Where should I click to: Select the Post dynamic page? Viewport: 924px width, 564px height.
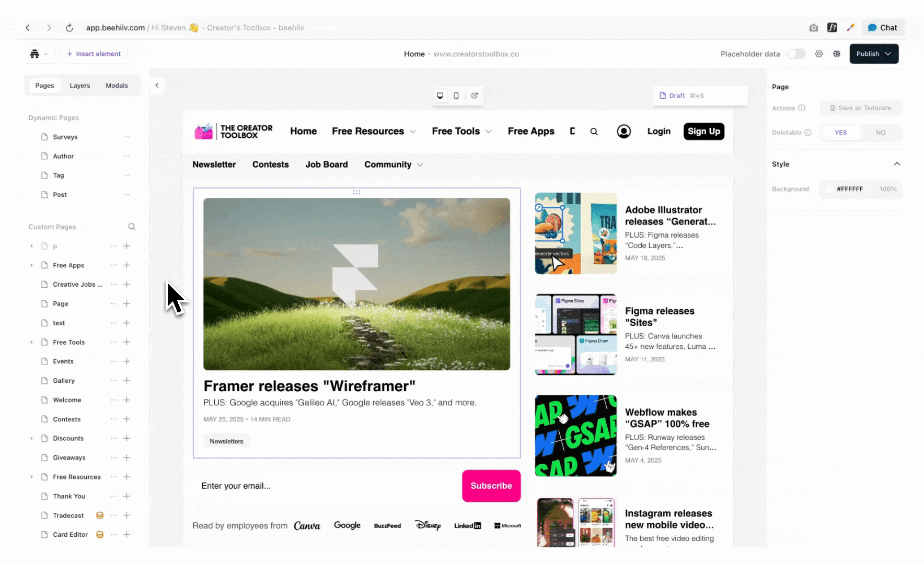click(x=60, y=195)
